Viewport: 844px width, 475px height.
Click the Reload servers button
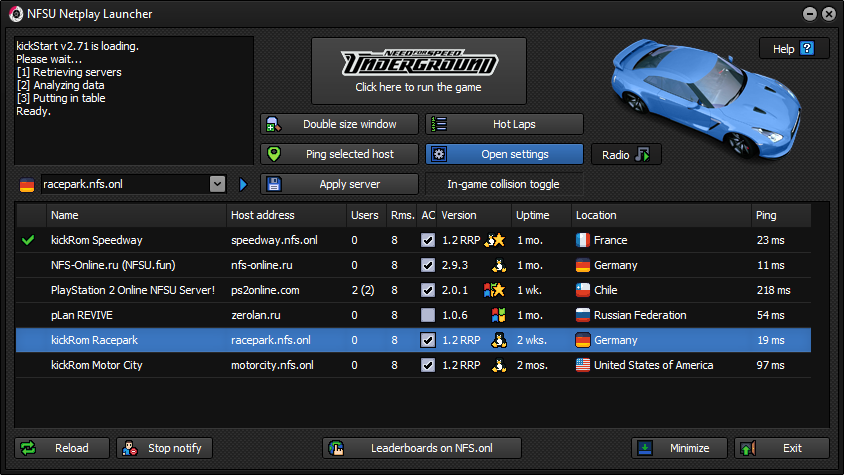pyautogui.click(x=62, y=448)
